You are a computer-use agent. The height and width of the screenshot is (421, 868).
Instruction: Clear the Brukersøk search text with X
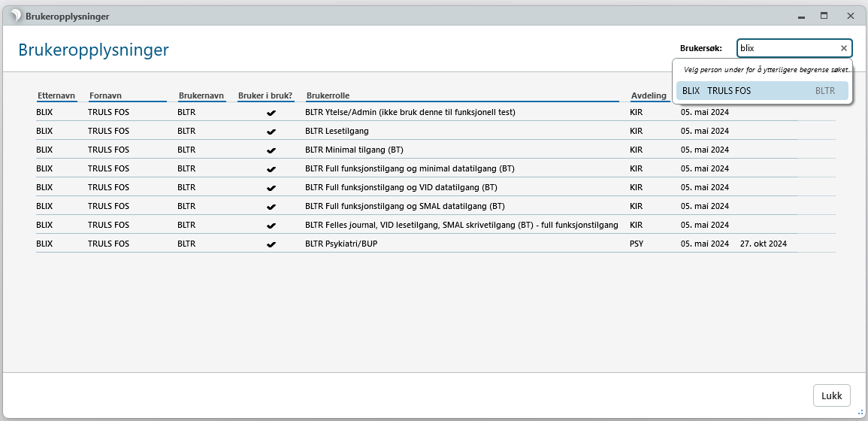point(843,48)
